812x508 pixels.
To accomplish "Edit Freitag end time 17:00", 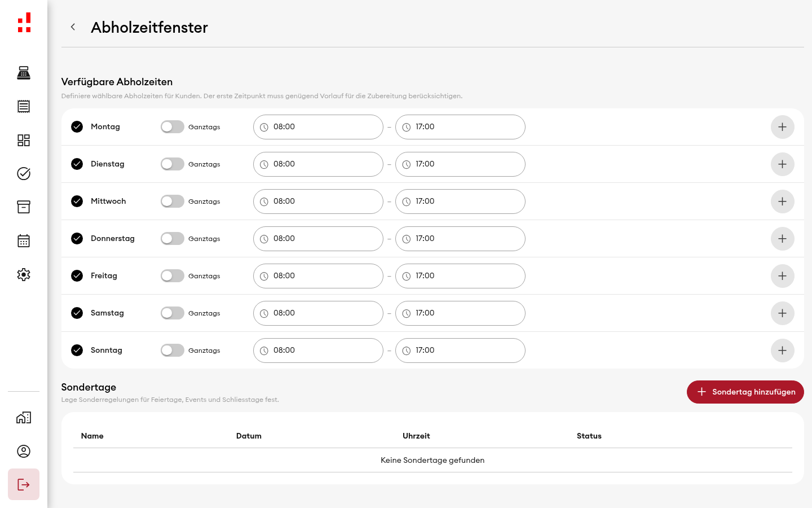I will 460,276.
